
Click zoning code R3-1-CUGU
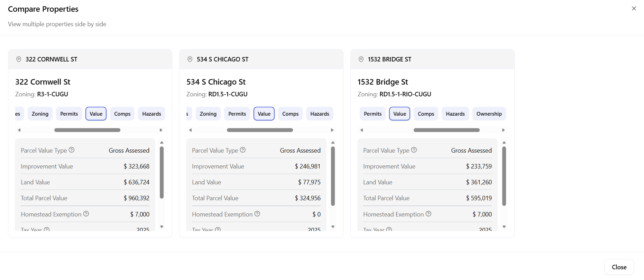pos(53,94)
